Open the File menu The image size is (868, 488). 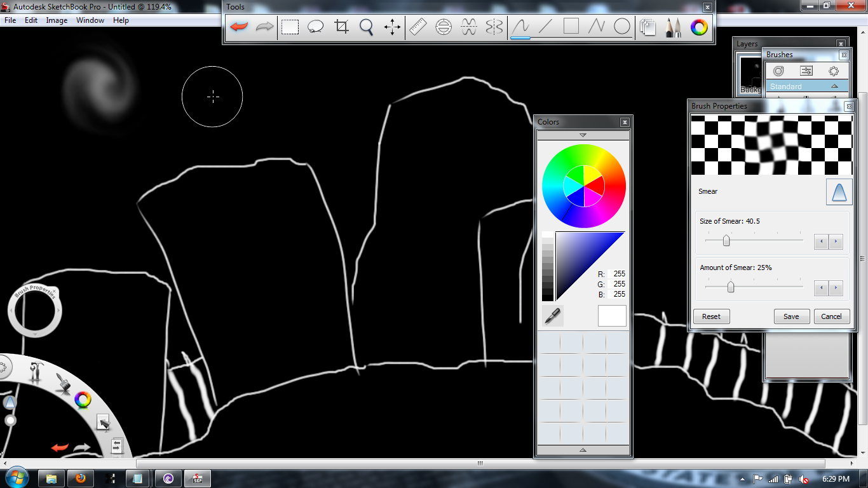point(10,20)
